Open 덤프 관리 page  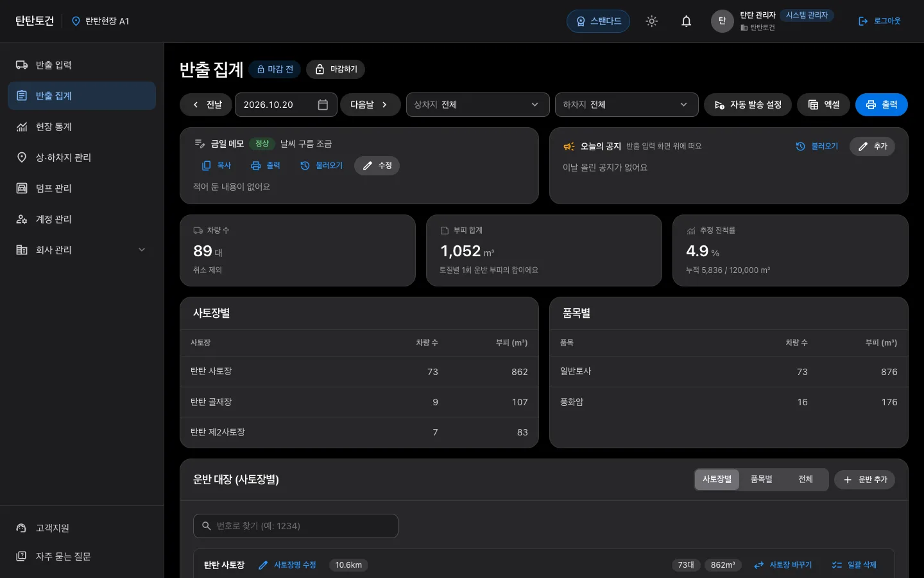tap(81, 188)
